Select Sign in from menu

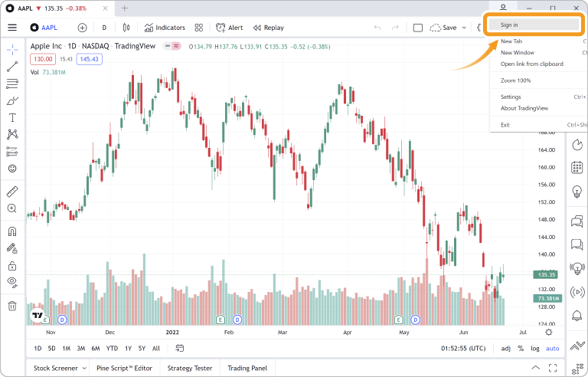point(534,25)
